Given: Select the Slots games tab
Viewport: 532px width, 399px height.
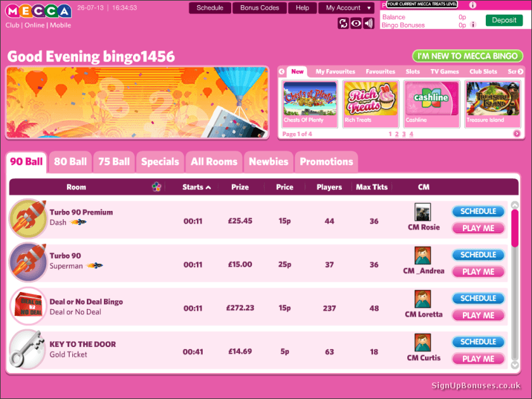Looking at the screenshot, I should (x=412, y=72).
